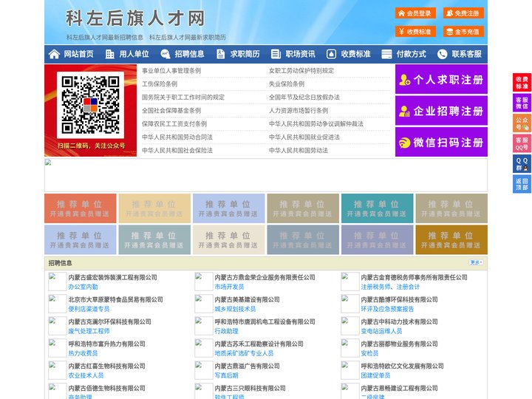Click the 客服QQ号 floating sidebar icon
The height and width of the screenshot is (399, 532).
click(x=522, y=143)
